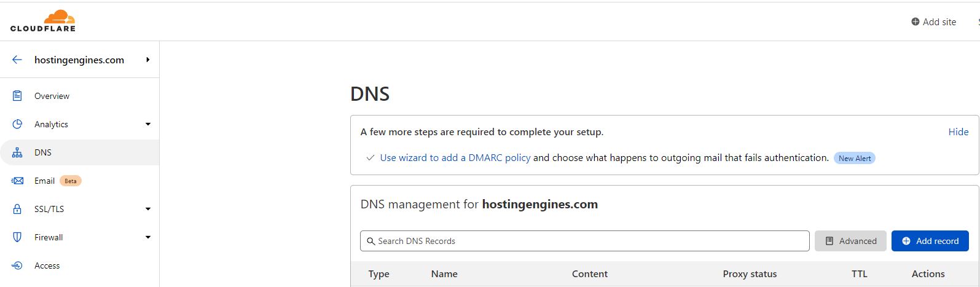This screenshot has height=287, width=980.
Task: Click the Advanced button's list icon
Action: click(x=829, y=241)
